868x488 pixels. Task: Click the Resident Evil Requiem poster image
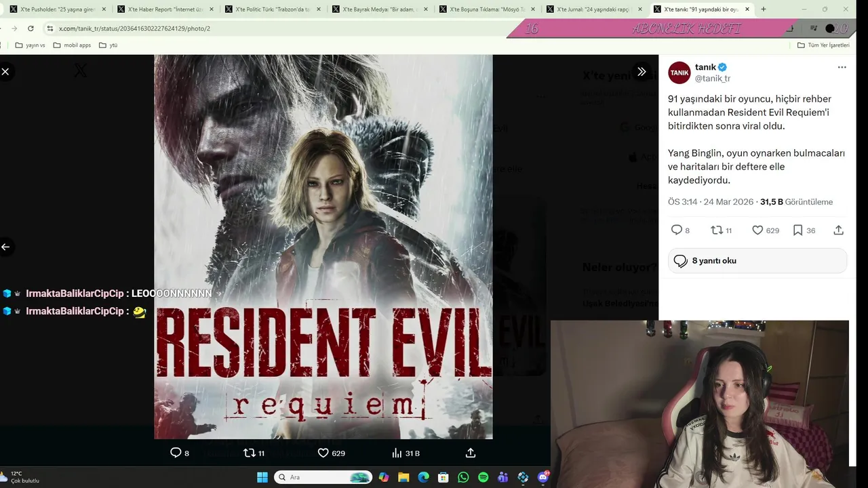(x=323, y=247)
